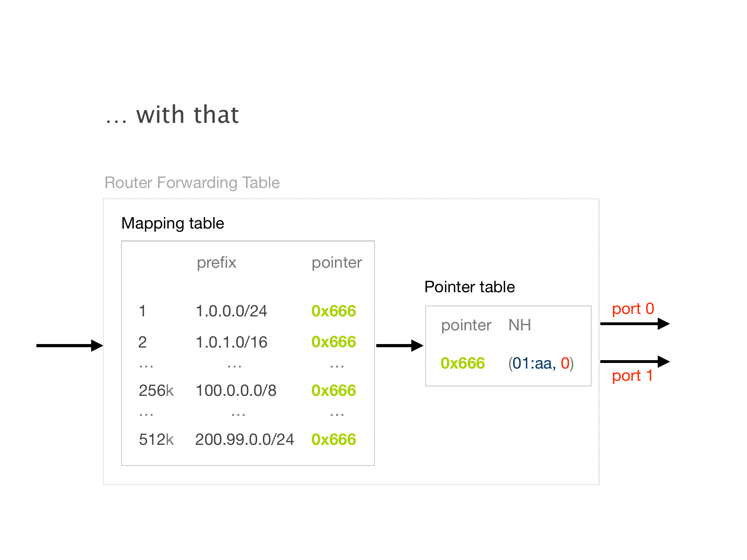Click the green 0x666 in the Pointer table
Screen dimensions: 747x560
(x=462, y=363)
